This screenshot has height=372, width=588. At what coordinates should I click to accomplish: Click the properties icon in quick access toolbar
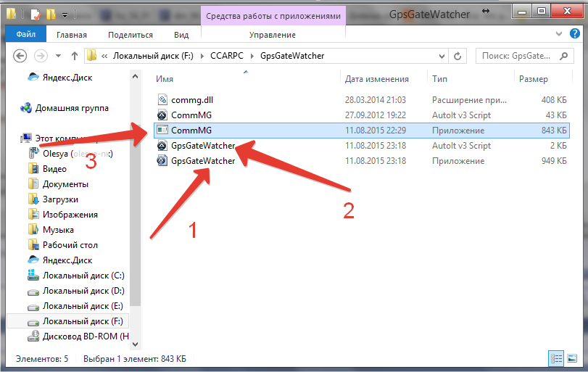pyautogui.click(x=36, y=15)
